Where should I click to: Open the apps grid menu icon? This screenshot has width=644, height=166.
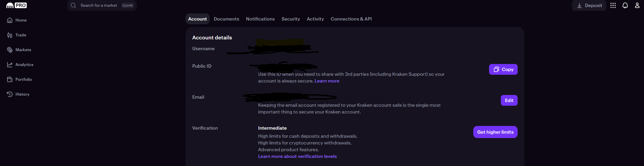point(613,5)
